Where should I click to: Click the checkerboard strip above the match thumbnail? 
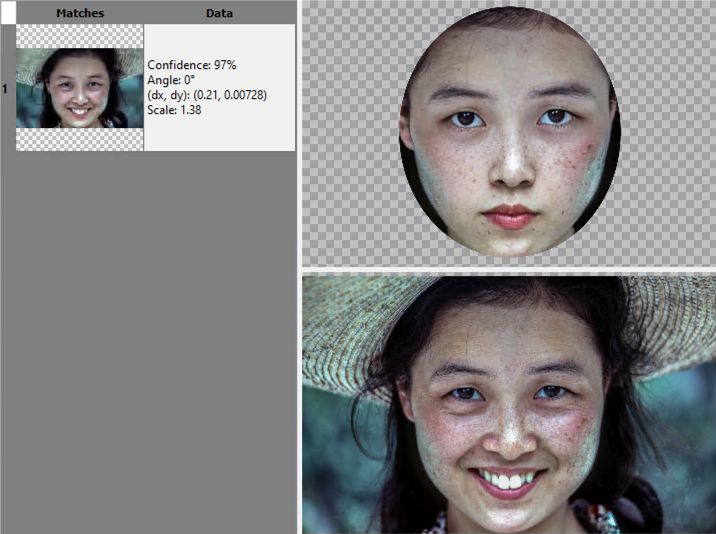click(x=79, y=36)
